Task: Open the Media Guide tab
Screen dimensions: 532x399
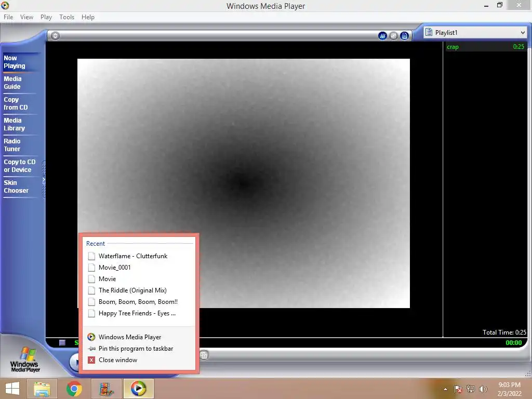Action: [20, 83]
